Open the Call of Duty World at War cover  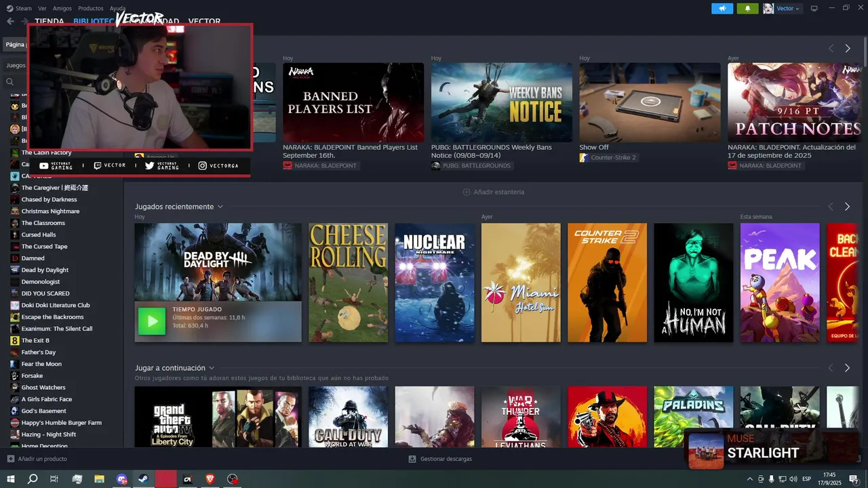click(x=349, y=417)
